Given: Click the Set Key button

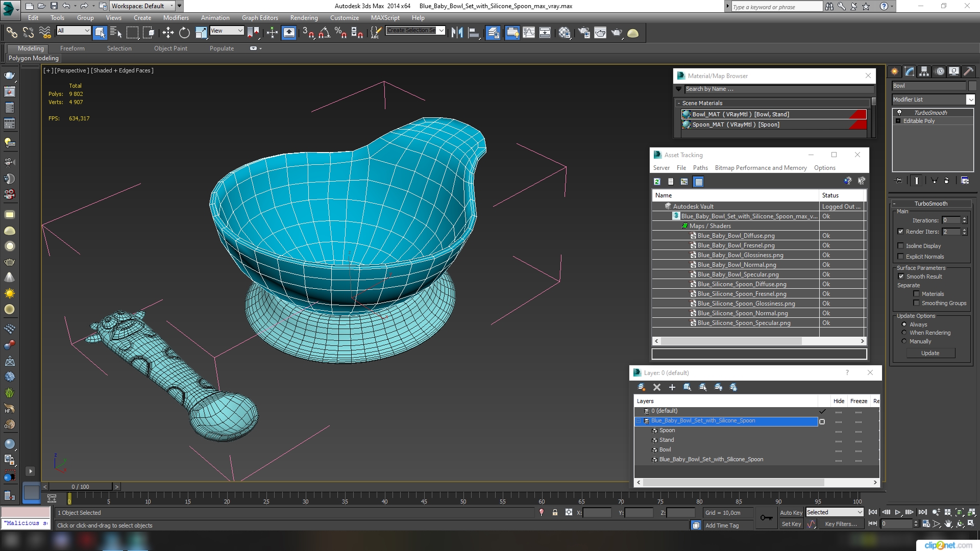Looking at the screenshot, I should (791, 524).
